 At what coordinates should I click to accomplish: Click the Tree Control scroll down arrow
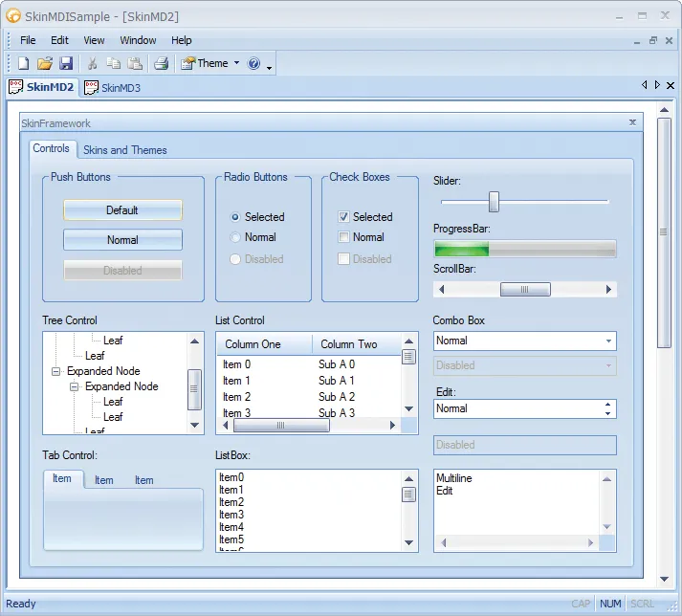194,425
